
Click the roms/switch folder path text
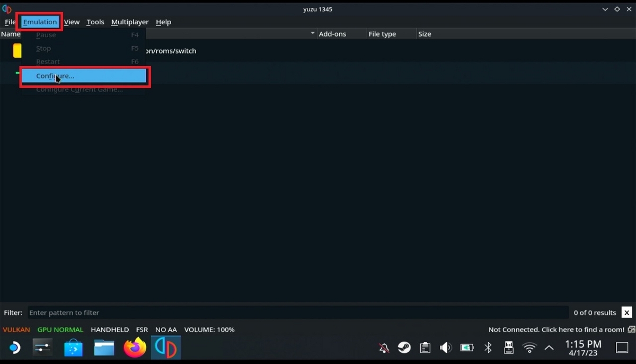(171, 51)
